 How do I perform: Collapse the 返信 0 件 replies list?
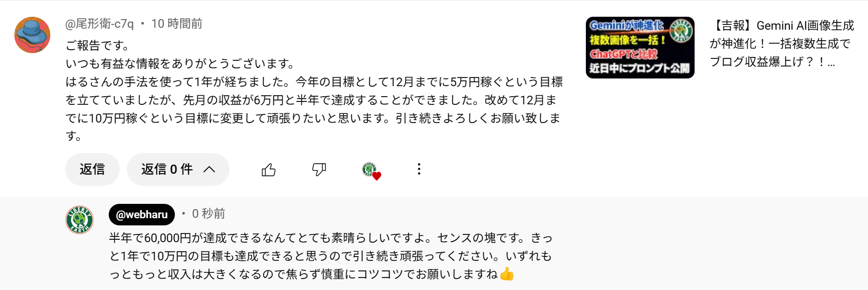tap(167, 169)
